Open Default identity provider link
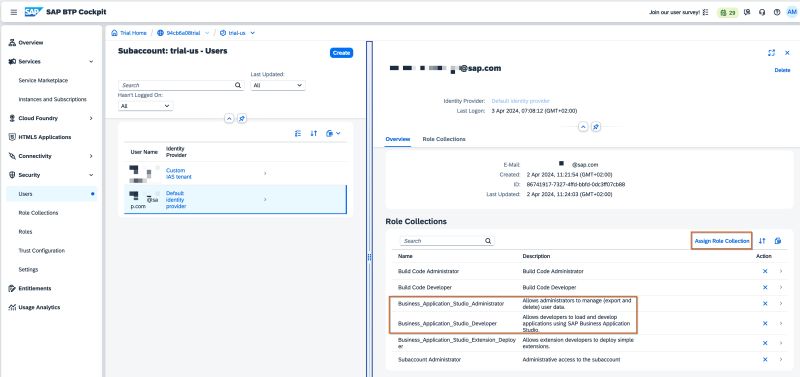 (x=520, y=101)
